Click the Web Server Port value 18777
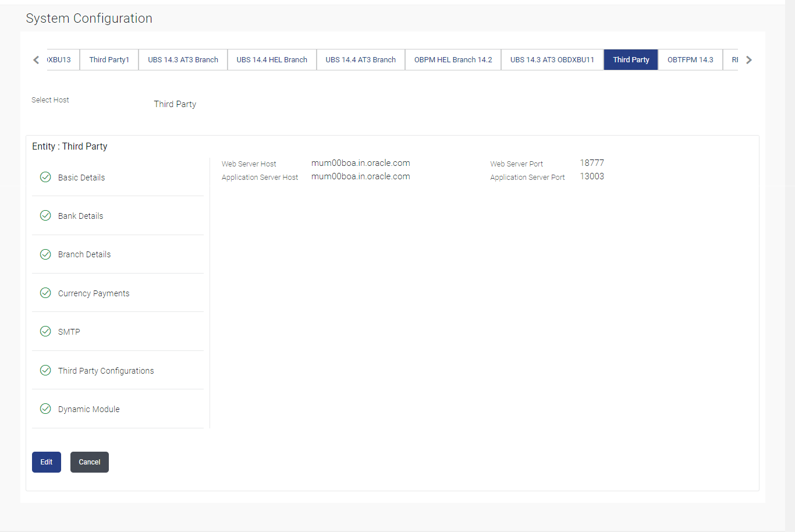Image resolution: width=795 pixels, height=532 pixels. 592,163
